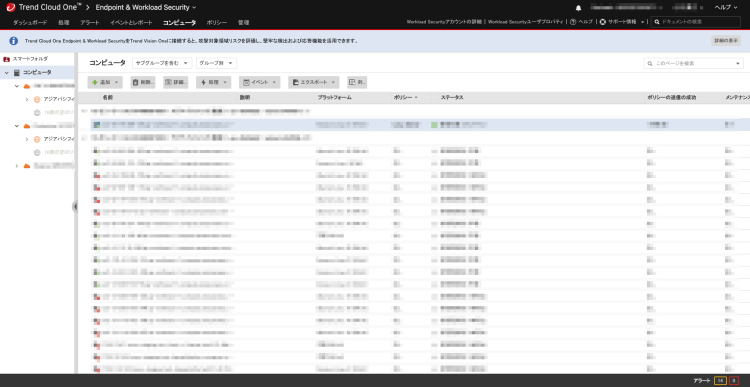750x387 pixels.
Task: Click the magnifier icon in ドキュメントの検索
Action: point(658,22)
